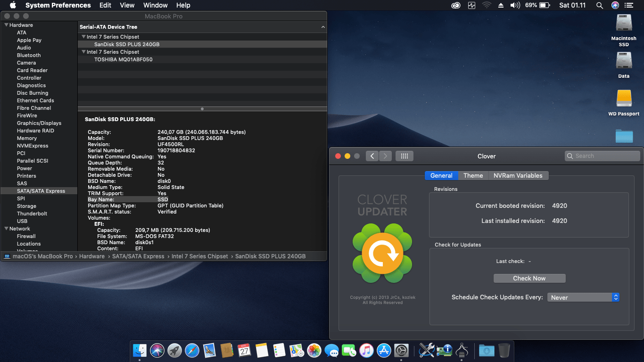The image size is (644, 362).
Task: Select TOSHIBA MQ01ABF050 in device tree
Action: [x=123, y=59]
